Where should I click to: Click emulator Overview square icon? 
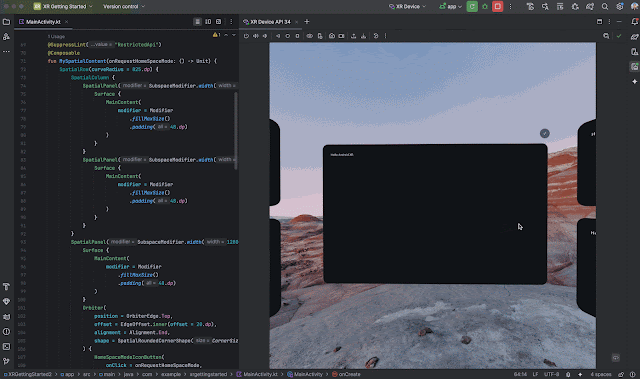click(x=297, y=36)
